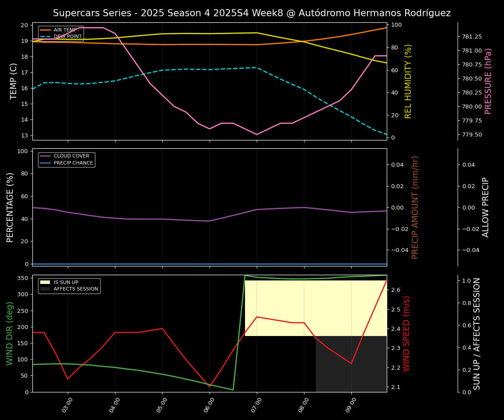Click the 09:00 time axis label

351,405
